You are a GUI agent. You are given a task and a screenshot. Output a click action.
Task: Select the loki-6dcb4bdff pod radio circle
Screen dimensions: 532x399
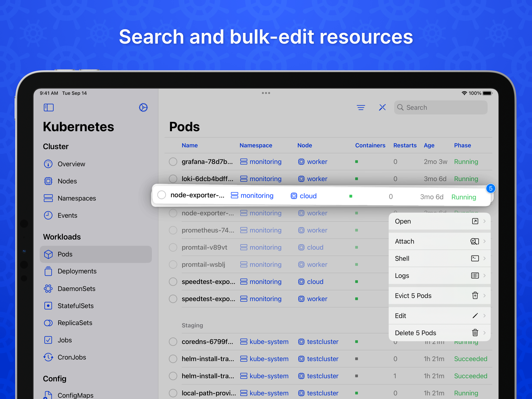coord(173,179)
